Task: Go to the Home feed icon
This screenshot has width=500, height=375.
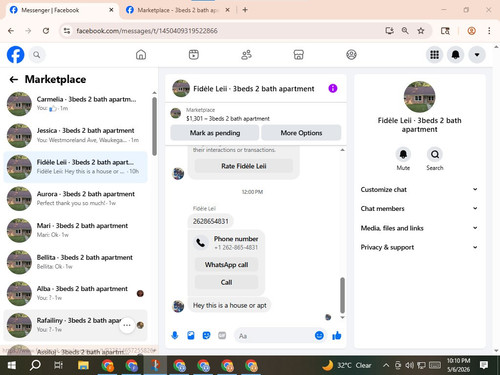Action: pyautogui.click(x=141, y=55)
